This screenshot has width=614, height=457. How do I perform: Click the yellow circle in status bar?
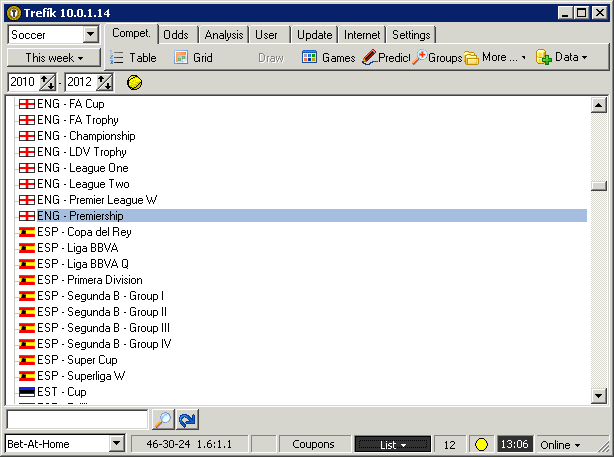coord(481,444)
